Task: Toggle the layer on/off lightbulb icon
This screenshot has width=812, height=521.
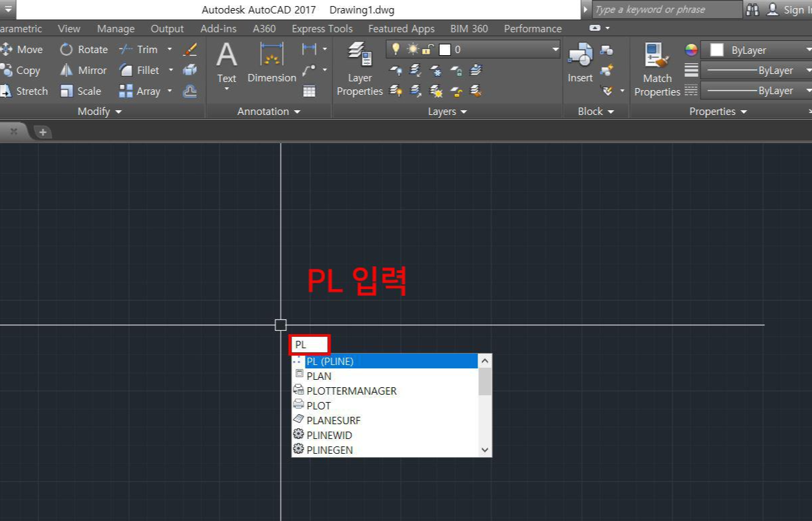Action: [396, 49]
